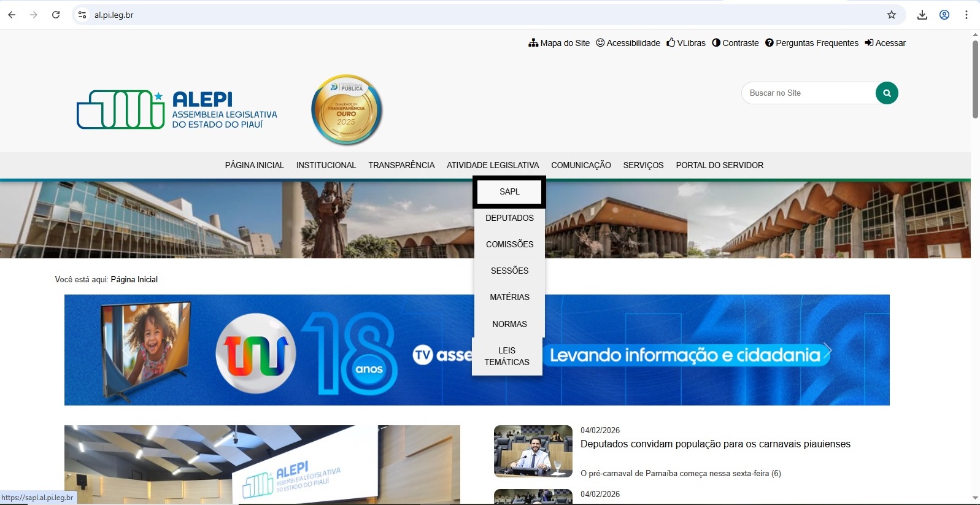Click the Transparência Ouro 2025 gold seal
The image size is (980, 505).
pyautogui.click(x=347, y=110)
